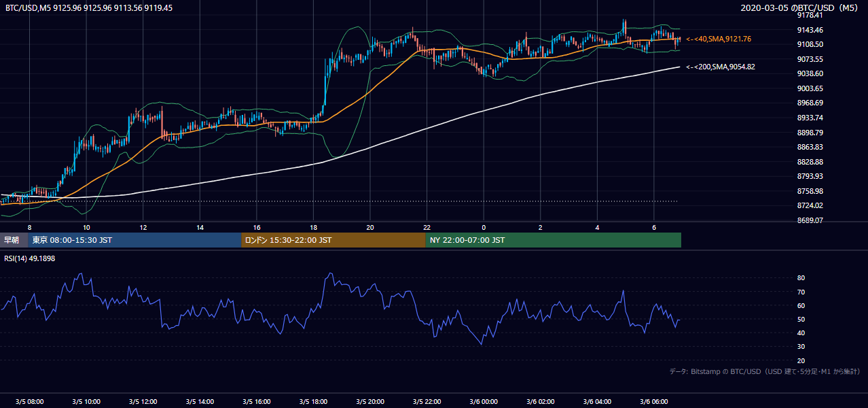Click the 3/5 18:00 date label
The image size is (868, 408).
pyautogui.click(x=313, y=402)
